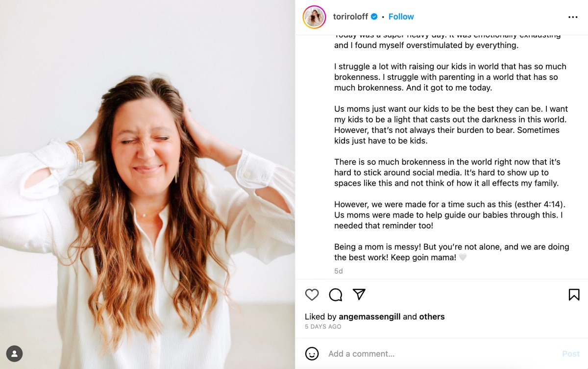Click the photo of Tori on the left
The image size is (588, 369).
pos(147,184)
